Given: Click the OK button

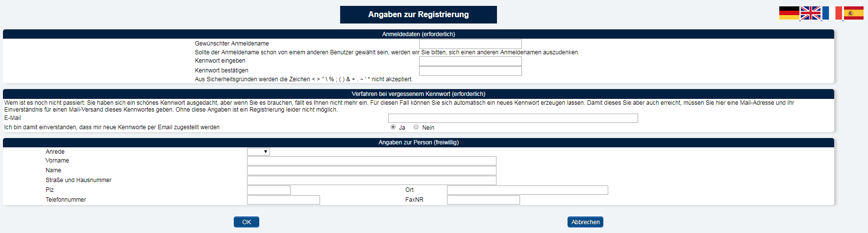Looking at the screenshot, I should click(247, 222).
